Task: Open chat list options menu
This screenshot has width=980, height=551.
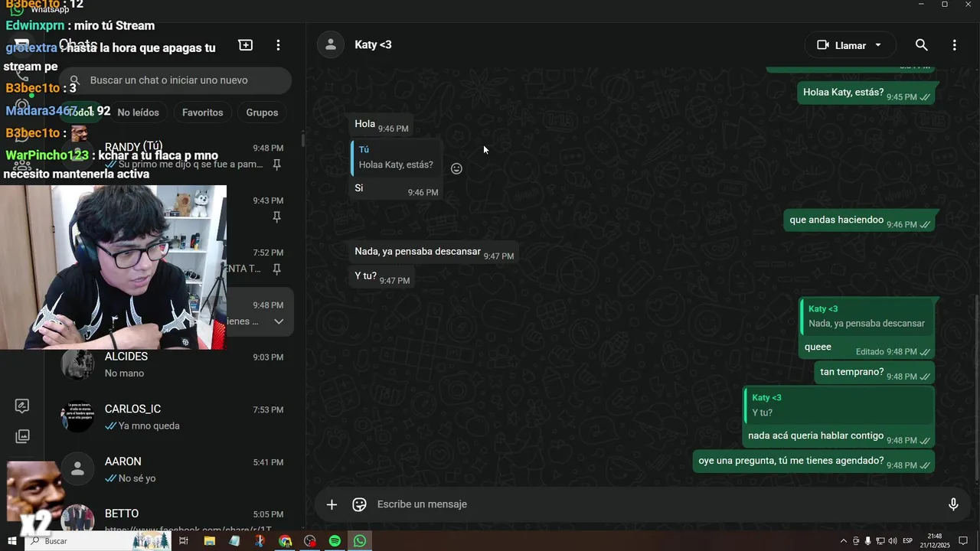Action: [278, 45]
